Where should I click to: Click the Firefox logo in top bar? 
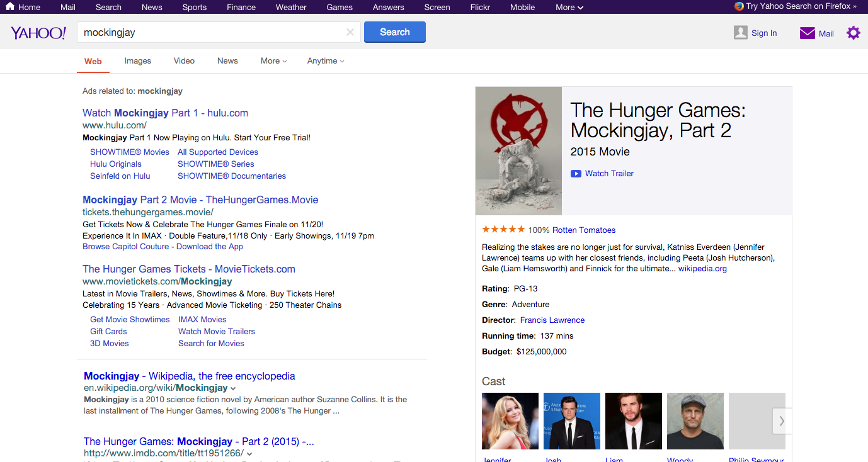coord(739,6)
